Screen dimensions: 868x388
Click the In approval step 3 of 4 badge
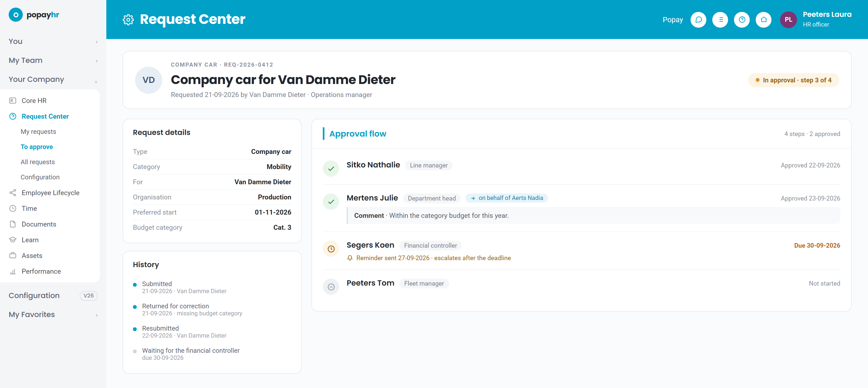tap(793, 80)
